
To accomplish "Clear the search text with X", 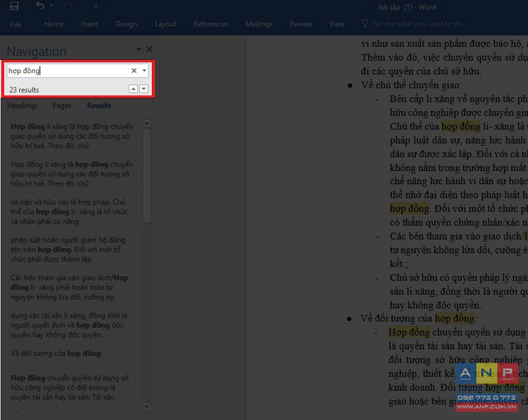I will click(134, 71).
